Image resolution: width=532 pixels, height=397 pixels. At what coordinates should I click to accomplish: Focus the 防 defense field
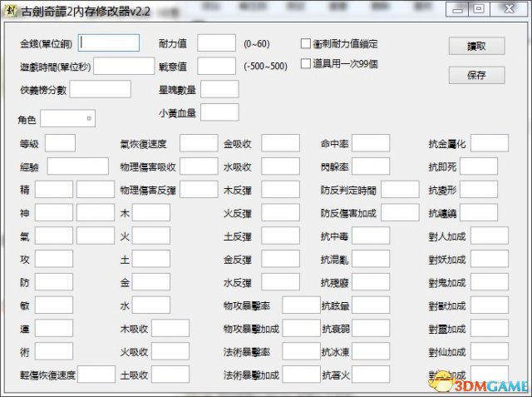click(x=54, y=282)
